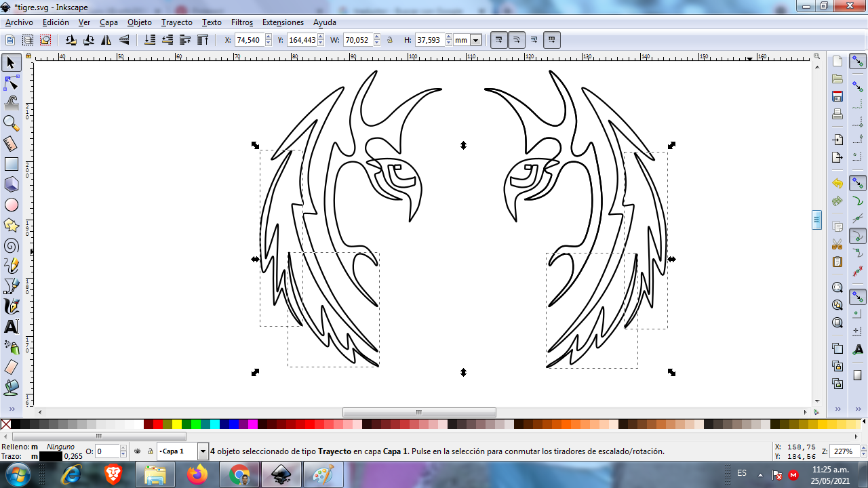This screenshot has width=868, height=488.
Task: Select the Eraser tool
Action: pos(11,367)
